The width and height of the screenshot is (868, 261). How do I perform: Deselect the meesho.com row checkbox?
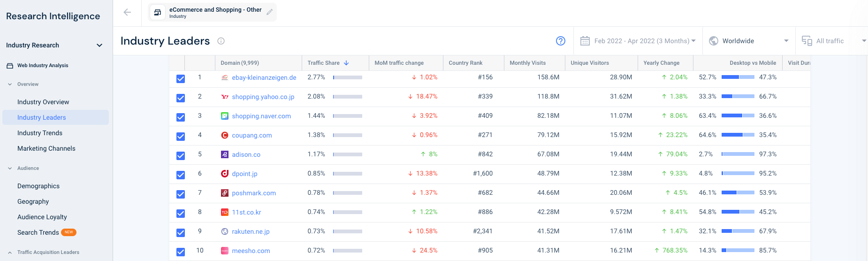(x=181, y=252)
